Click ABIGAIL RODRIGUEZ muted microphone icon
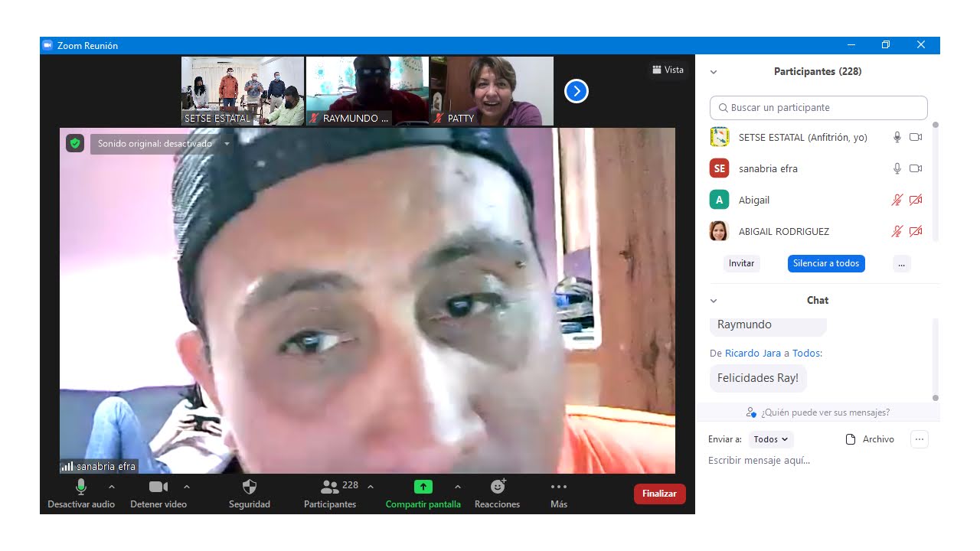Viewport: 980px width, 551px height. 897,231
